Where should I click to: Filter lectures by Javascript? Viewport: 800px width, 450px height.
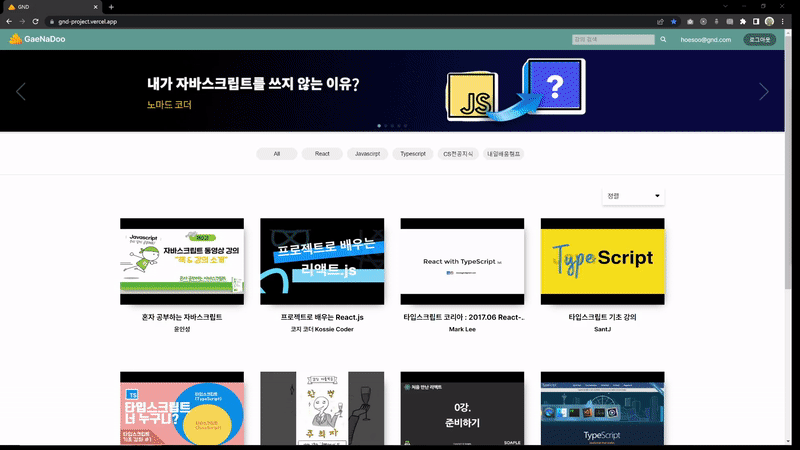(x=367, y=154)
